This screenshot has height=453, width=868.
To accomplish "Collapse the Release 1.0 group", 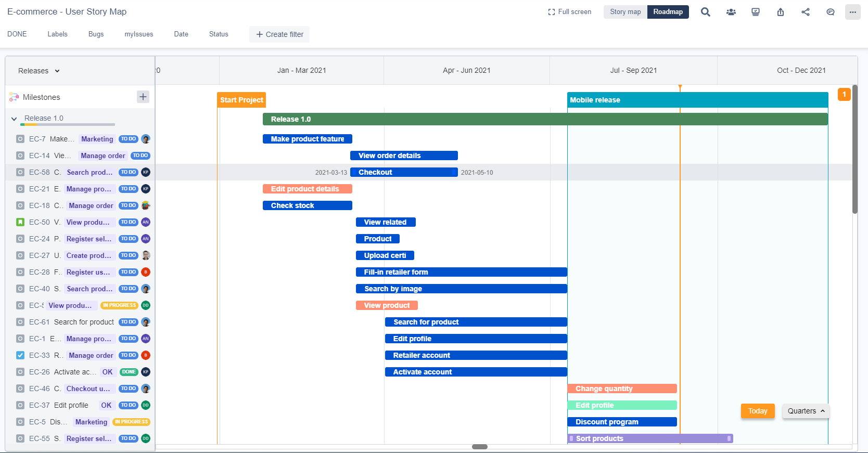I will (x=14, y=119).
